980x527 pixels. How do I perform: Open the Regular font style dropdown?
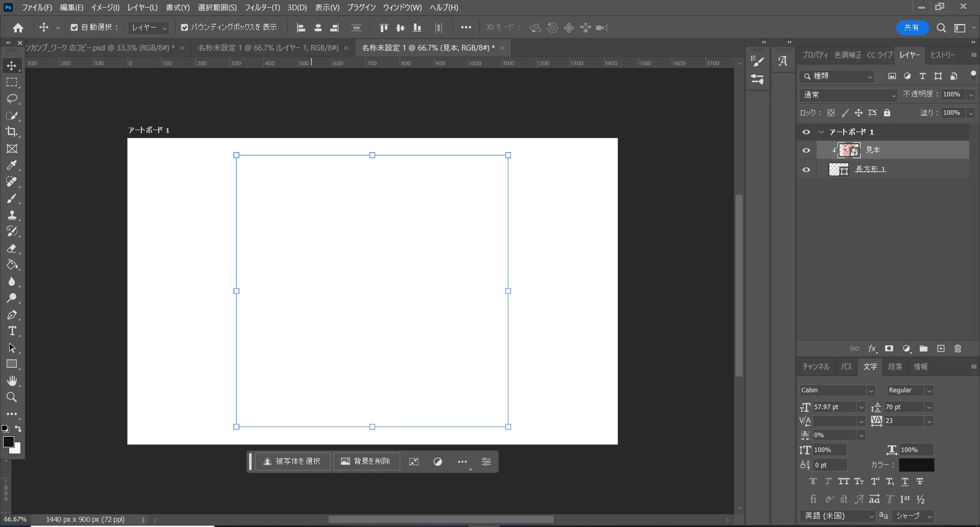click(x=910, y=390)
